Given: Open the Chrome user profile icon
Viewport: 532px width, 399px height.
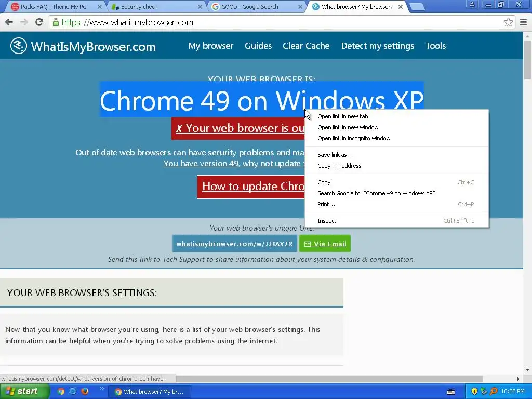Looking at the screenshot, I should pyautogui.click(x=472, y=5).
